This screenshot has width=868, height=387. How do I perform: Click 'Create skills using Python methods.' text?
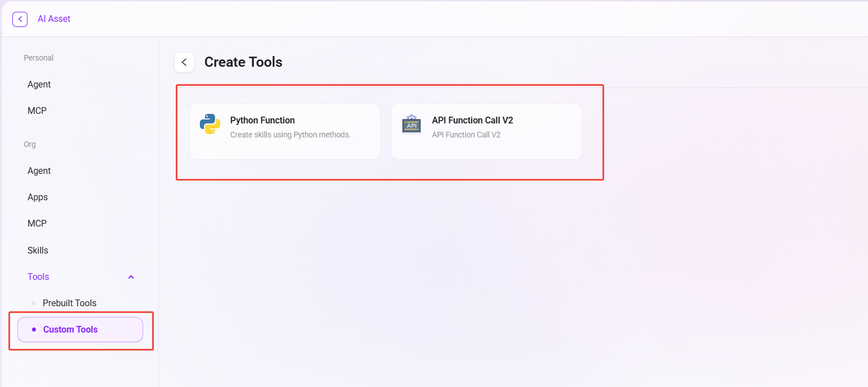click(x=290, y=135)
